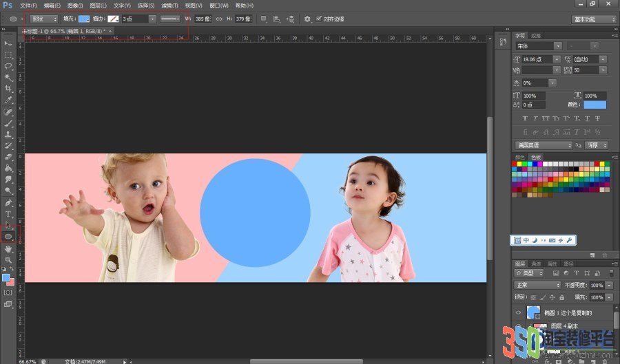Click stroke color swatch (none)
The height and width of the screenshot is (364, 620).
(113, 19)
